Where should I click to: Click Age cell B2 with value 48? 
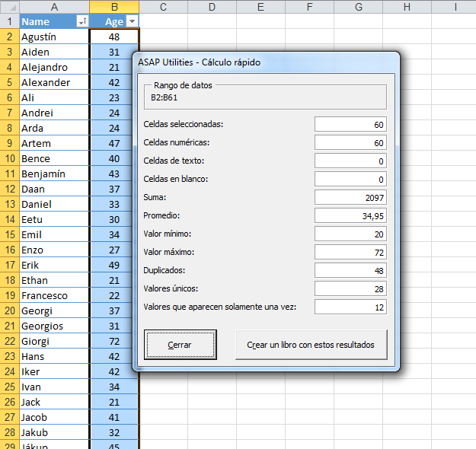click(x=114, y=37)
